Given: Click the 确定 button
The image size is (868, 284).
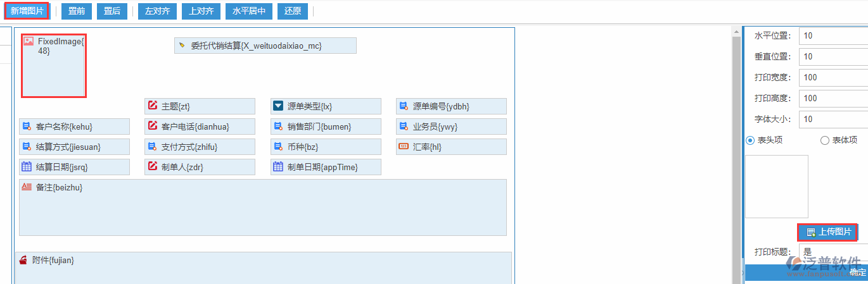Looking at the screenshot, I should [858, 272].
